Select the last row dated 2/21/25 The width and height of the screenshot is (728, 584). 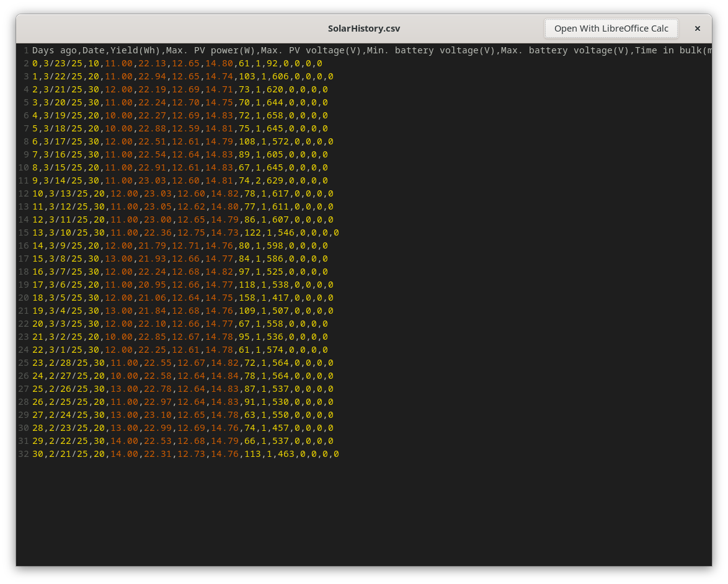[x=185, y=453]
